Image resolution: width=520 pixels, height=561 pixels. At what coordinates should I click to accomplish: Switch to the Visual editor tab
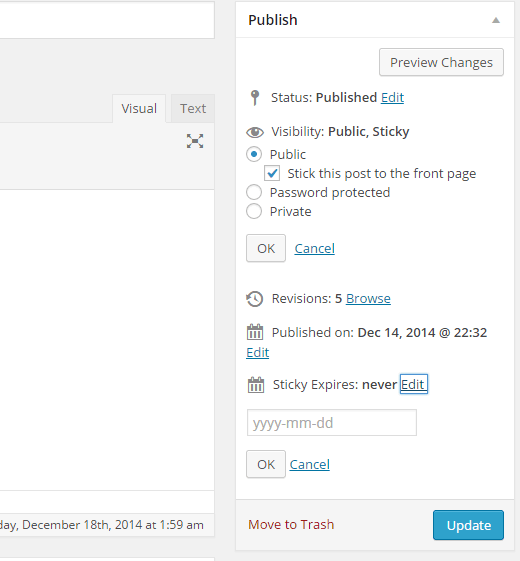(139, 108)
